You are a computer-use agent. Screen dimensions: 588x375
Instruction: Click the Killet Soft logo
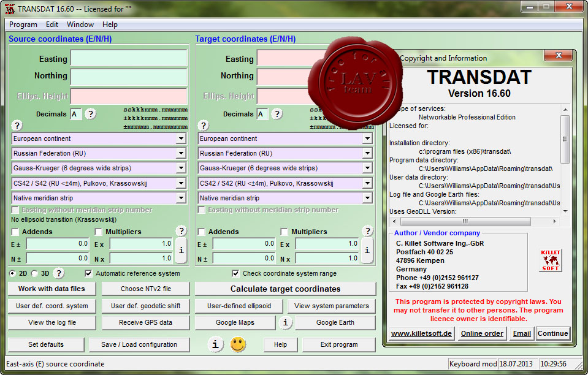coord(551,260)
